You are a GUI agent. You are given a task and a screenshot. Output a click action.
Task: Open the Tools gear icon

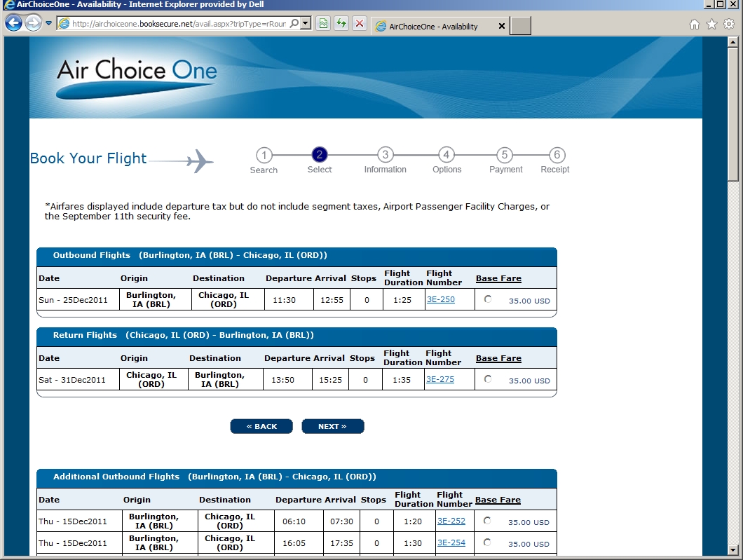[x=729, y=24]
